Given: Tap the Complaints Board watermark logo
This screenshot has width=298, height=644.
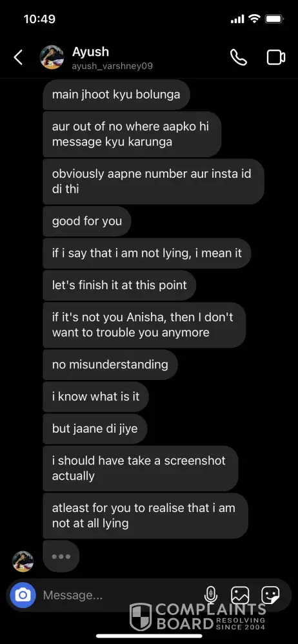Looking at the screenshot, I should [197, 616].
